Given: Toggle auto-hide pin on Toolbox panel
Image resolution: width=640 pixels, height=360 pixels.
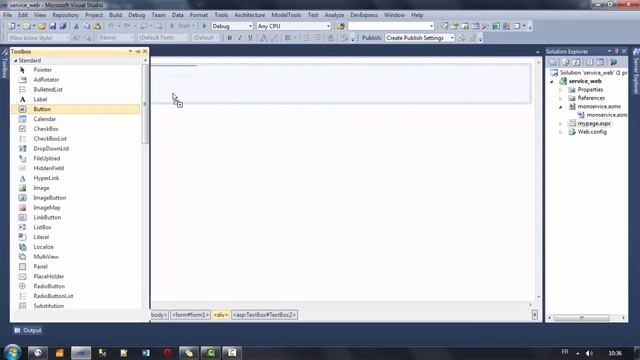Looking at the screenshot, I should pos(138,51).
